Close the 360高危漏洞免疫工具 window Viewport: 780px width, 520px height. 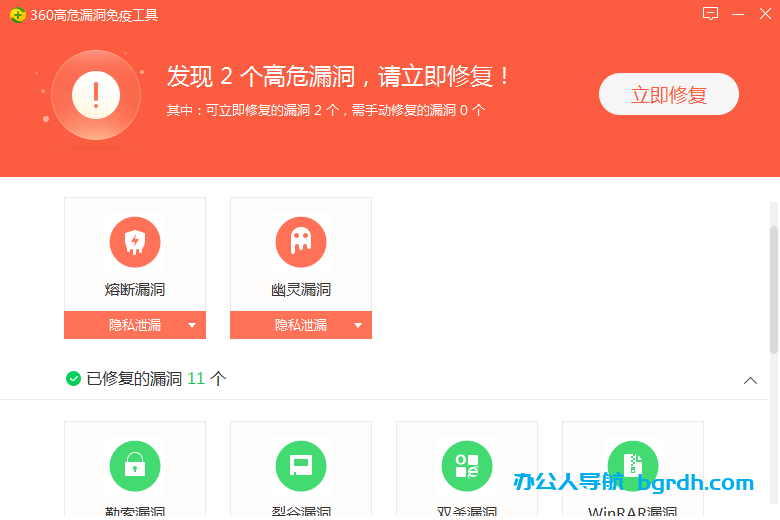(x=765, y=13)
